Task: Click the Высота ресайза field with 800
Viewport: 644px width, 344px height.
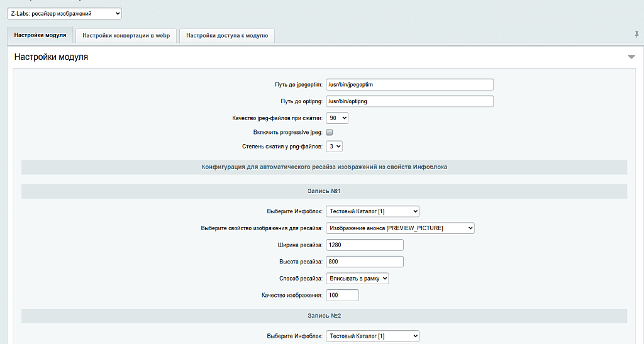Action: [364, 262]
